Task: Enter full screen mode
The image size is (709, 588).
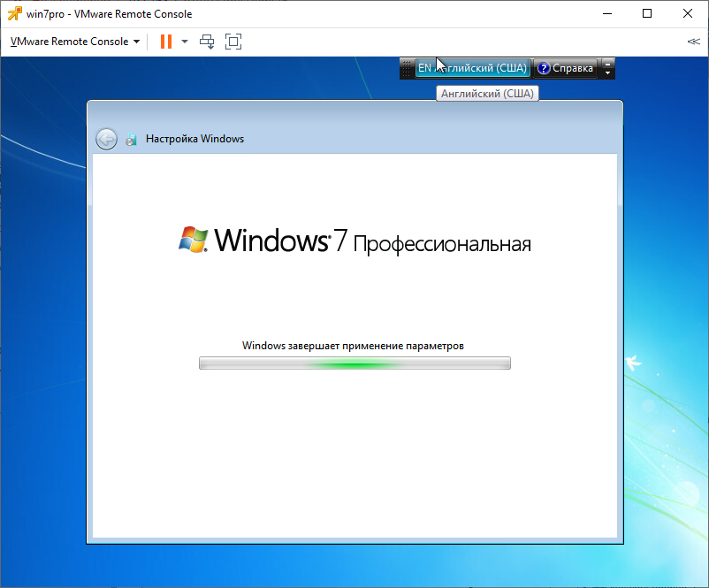Action: coord(233,42)
